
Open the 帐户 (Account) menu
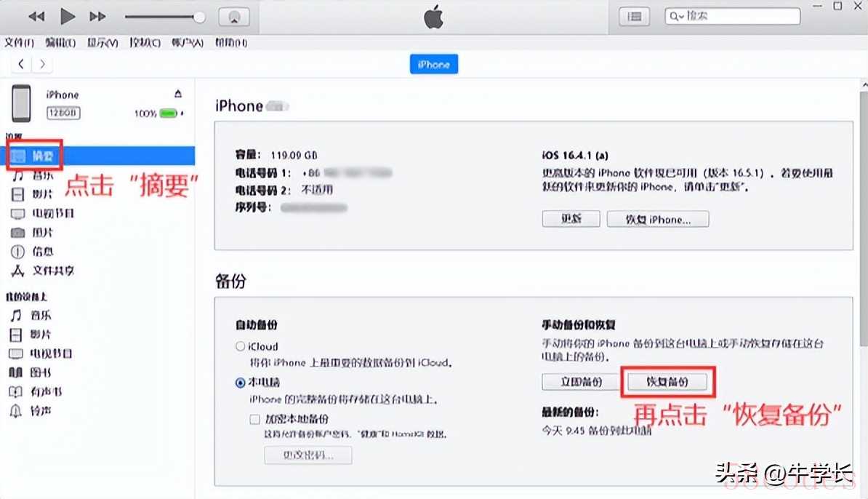point(187,43)
